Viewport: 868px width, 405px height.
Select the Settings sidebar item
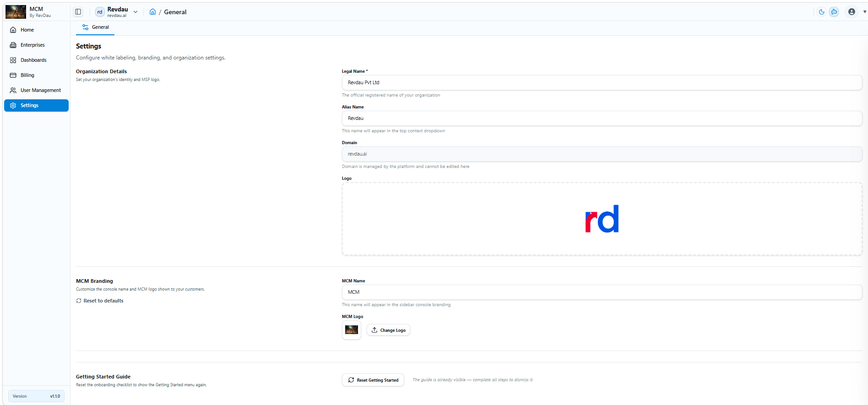tap(36, 105)
